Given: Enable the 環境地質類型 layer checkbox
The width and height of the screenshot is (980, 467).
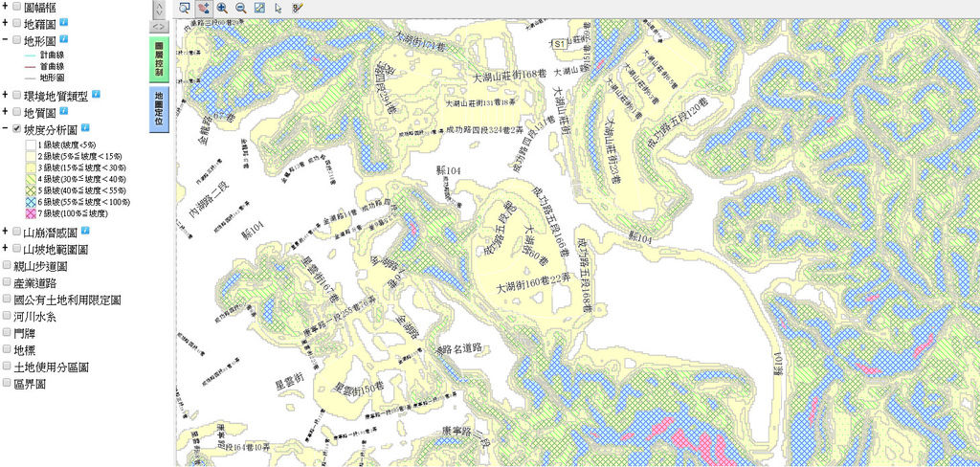Looking at the screenshot, I should coord(16,95).
